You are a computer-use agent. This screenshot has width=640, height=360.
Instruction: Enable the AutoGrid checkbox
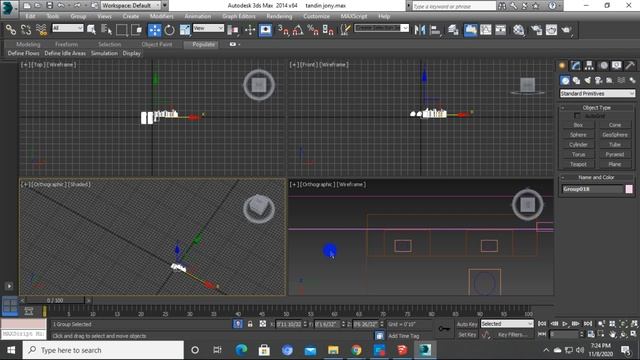[577, 116]
